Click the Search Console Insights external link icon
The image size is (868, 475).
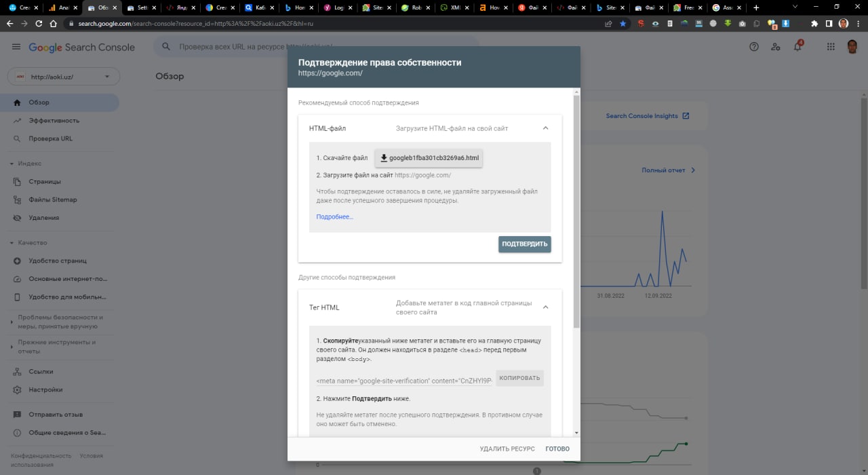pyautogui.click(x=686, y=116)
